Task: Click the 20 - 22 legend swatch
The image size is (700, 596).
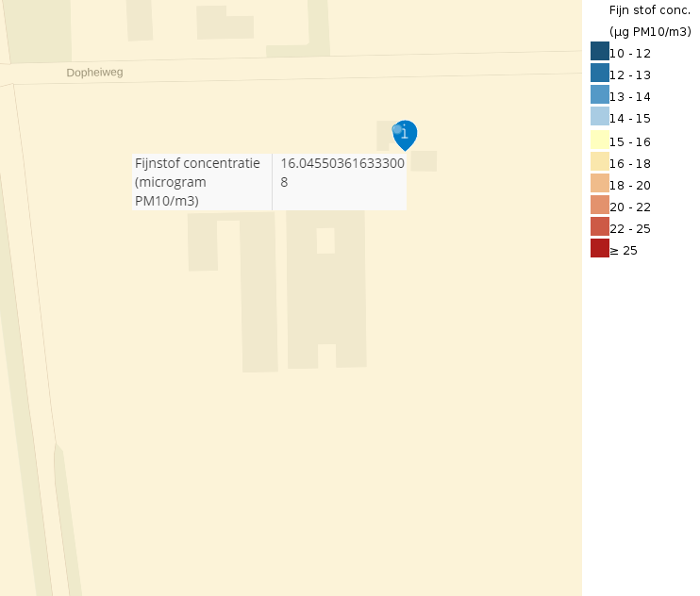Action: tap(600, 205)
